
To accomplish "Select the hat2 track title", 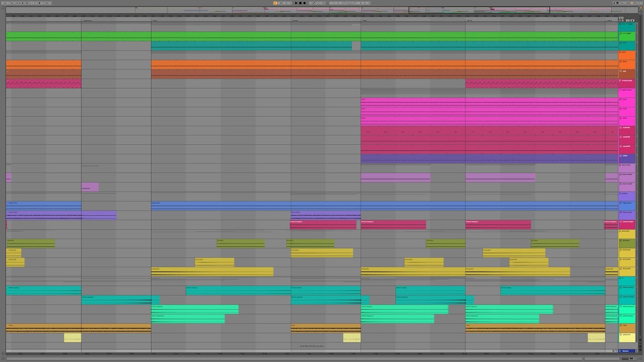I will pyautogui.click(x=625, y=109).
